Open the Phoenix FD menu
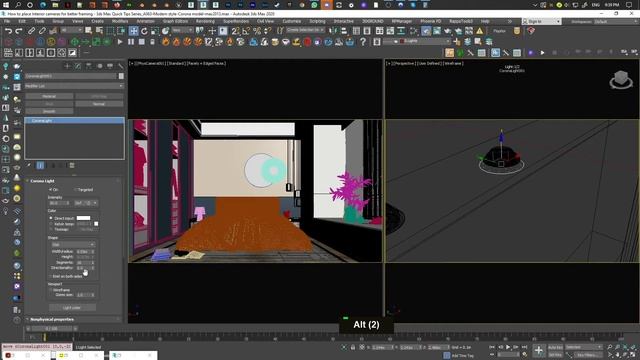 431,21
